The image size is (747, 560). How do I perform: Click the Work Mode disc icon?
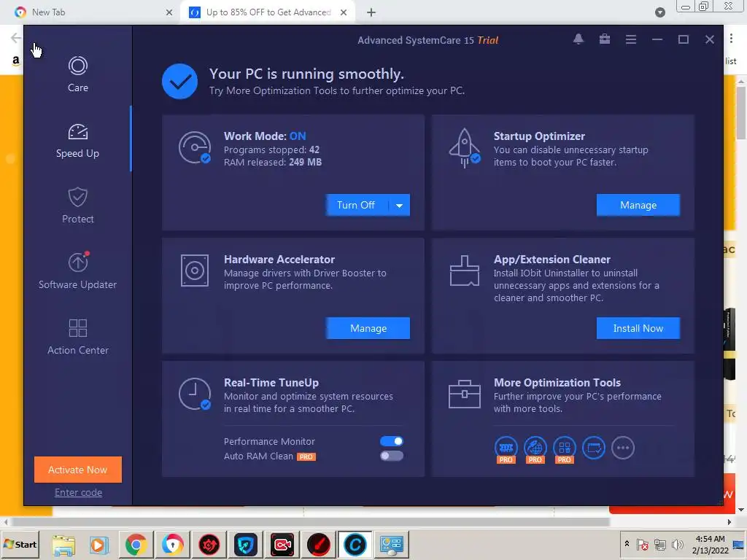click(195, 147)
